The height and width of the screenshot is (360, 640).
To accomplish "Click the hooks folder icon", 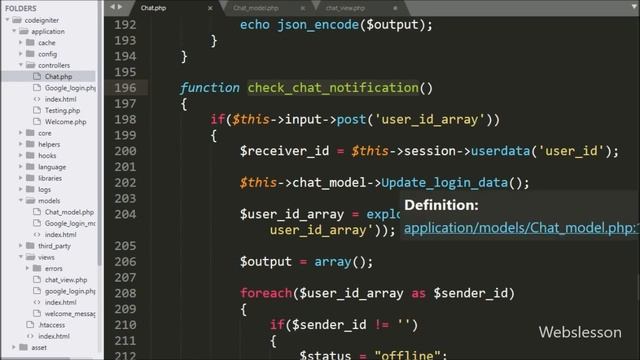I will click(30, 155).
